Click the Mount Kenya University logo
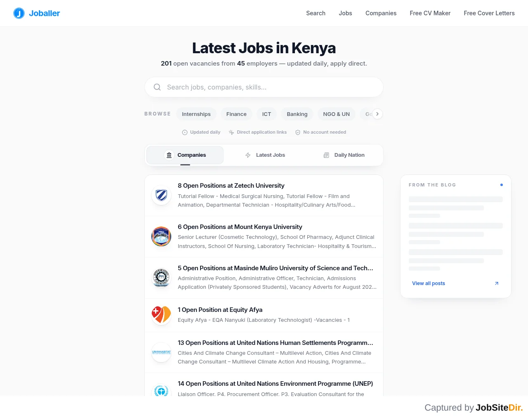The width and height of the screenshot is (528, 420). point(161,236)
